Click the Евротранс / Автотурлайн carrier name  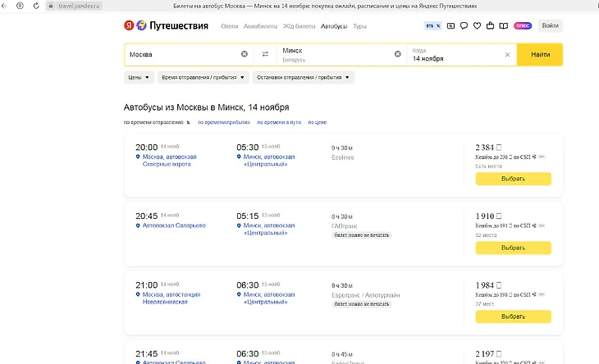[x=366, y=295]
